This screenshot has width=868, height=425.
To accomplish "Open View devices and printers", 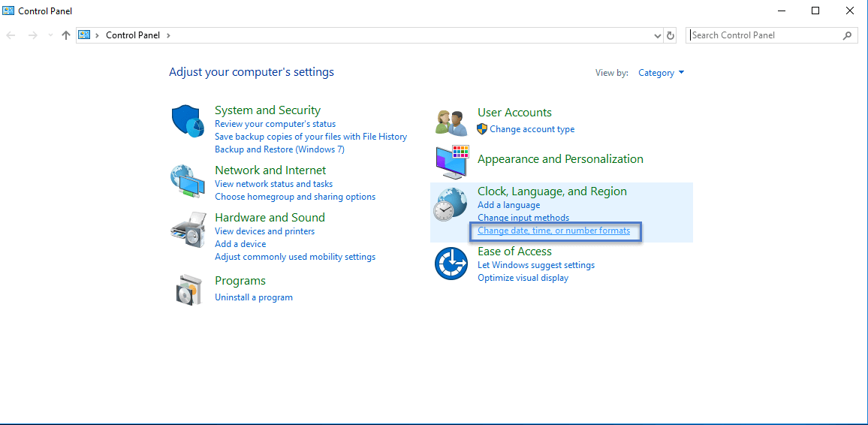I will coord(264,231).
